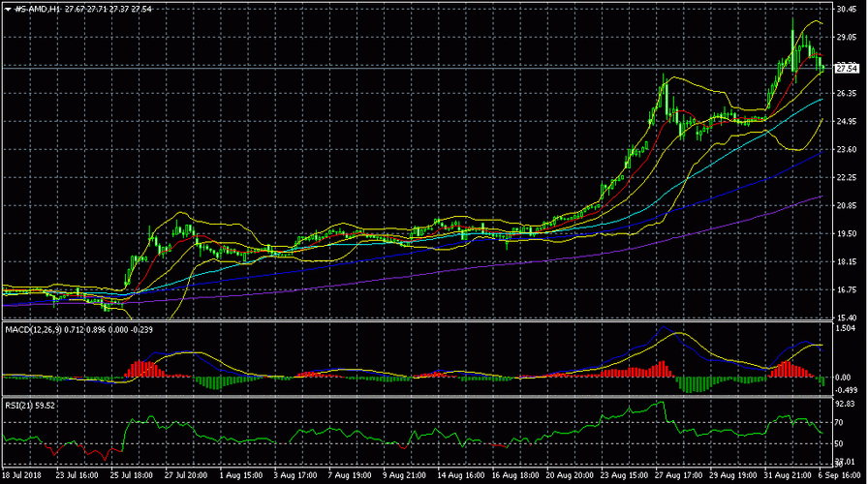Click the 22.25 price scale label
868x484 pixels.
tap(847, 177)
